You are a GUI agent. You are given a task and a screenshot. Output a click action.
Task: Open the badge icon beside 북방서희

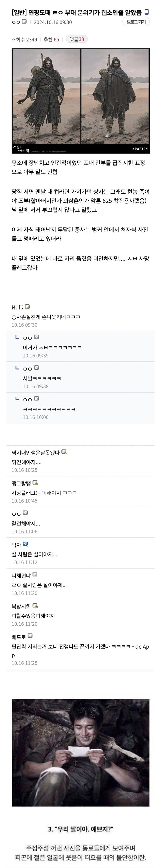[36, 606]
